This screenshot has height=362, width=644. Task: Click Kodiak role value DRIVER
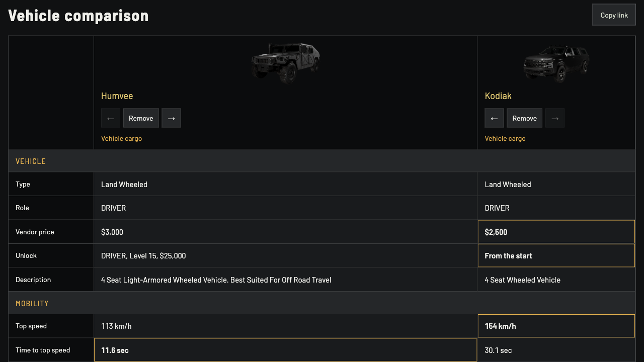point(497,208)
